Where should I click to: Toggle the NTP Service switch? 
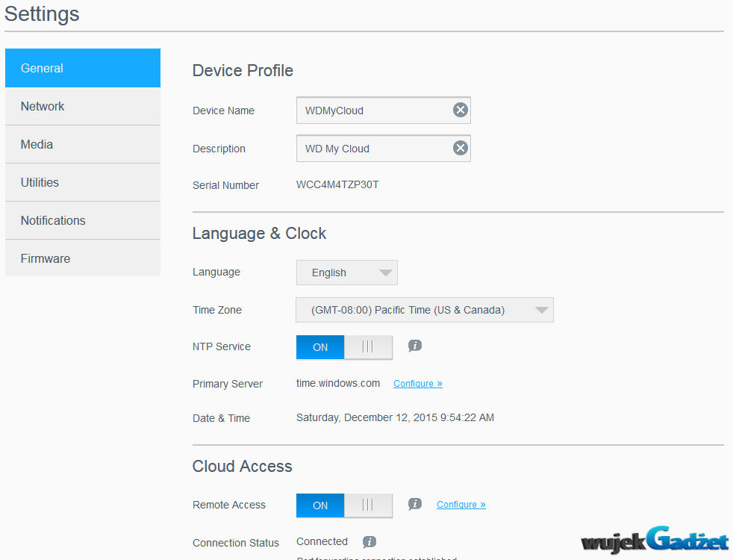[x=344, y=347]
